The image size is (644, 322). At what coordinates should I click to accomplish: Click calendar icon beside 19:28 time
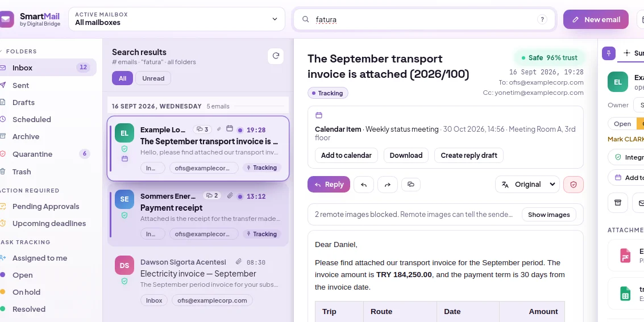[230, 129]
